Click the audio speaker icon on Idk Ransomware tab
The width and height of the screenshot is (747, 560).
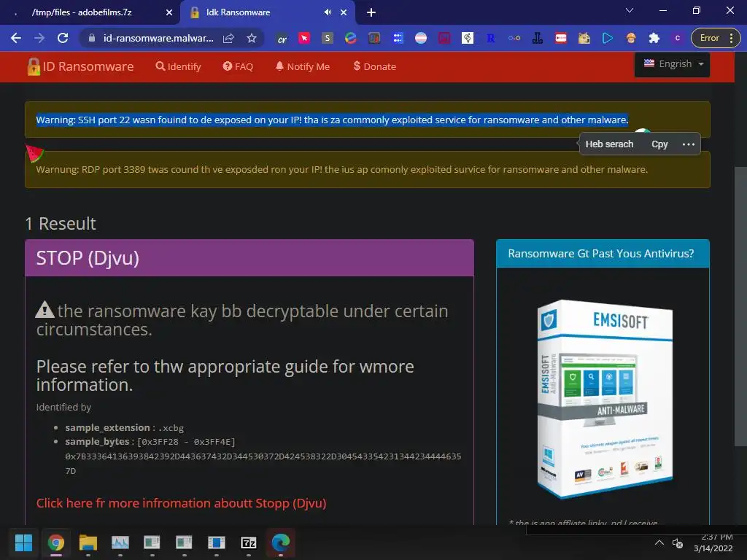click(328, 12)
